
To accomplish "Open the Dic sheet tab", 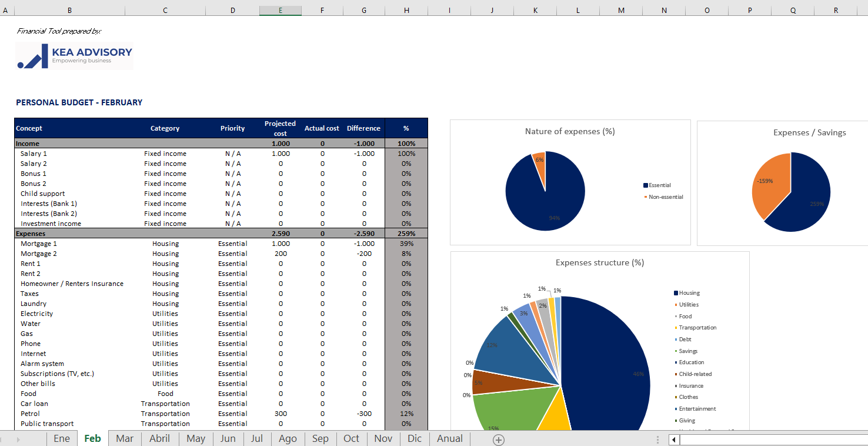I will pyautogui.click(x=415, y=439).
